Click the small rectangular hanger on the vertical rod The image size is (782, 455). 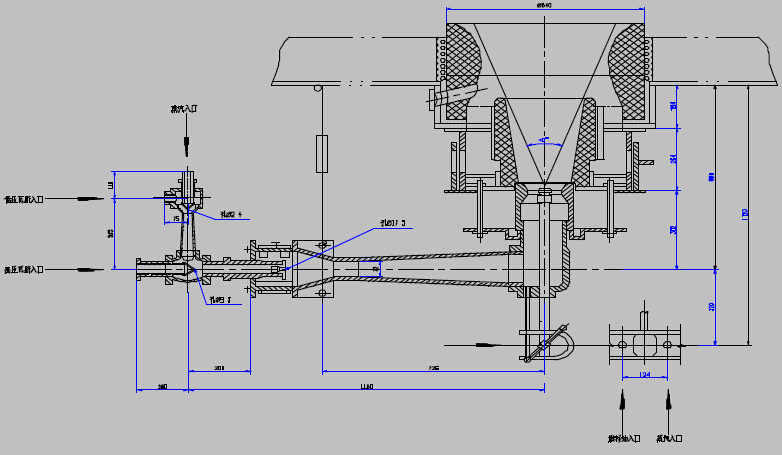coord(321,154)
